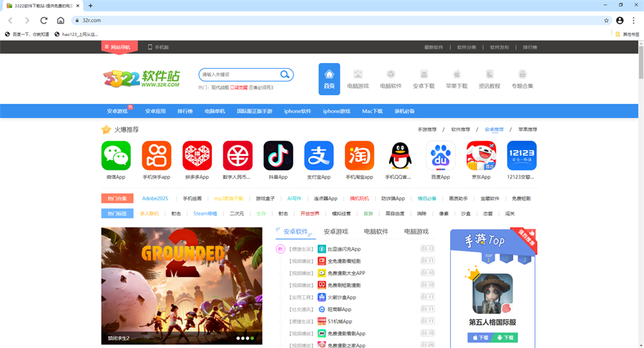The image size is (644, 348).
Task: Open the 百度App paw icon
Action: coord(441,155)
